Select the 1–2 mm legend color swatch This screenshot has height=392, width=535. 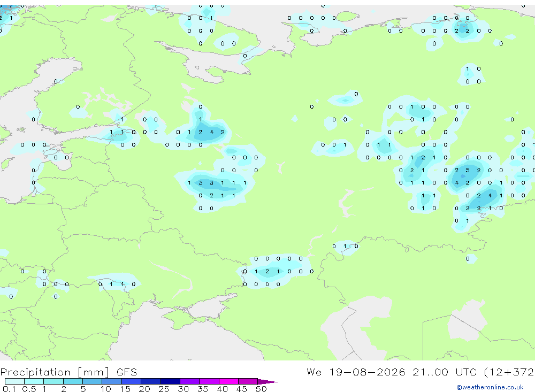[53, 381]
